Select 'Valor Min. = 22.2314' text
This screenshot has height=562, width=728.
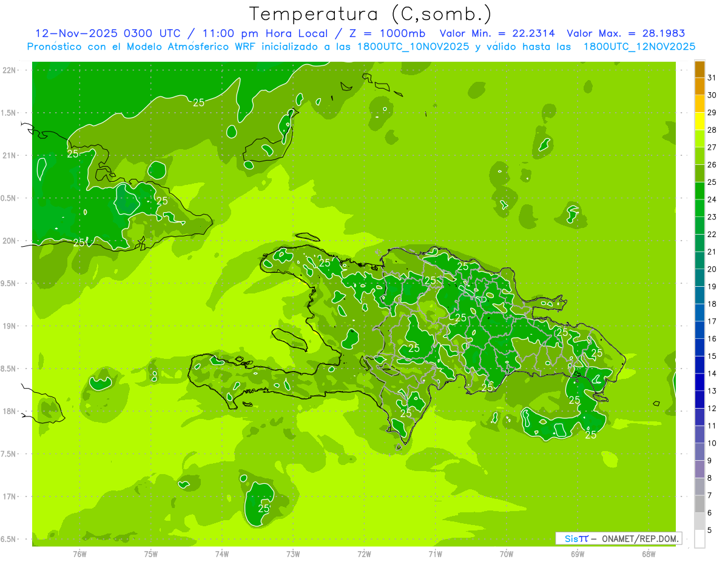tap(497, 33)
